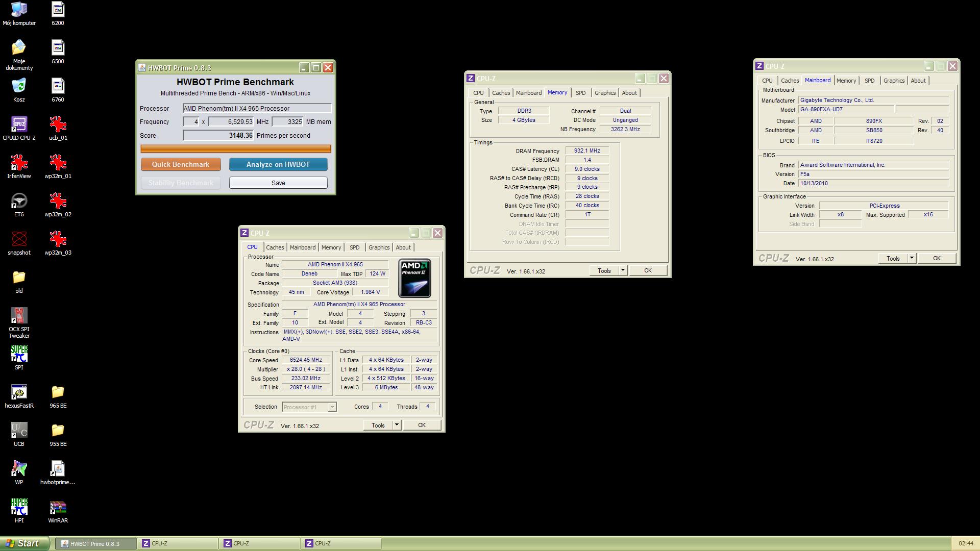This screenshot has height=551, width=980.
Task: Open Graphics tab in Mainboard window
Action: (x=894, y=81)
